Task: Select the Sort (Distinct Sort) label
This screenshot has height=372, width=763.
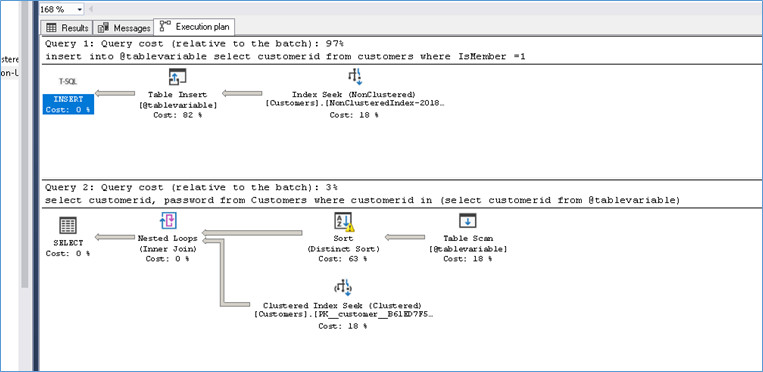Action: [343, 243]
